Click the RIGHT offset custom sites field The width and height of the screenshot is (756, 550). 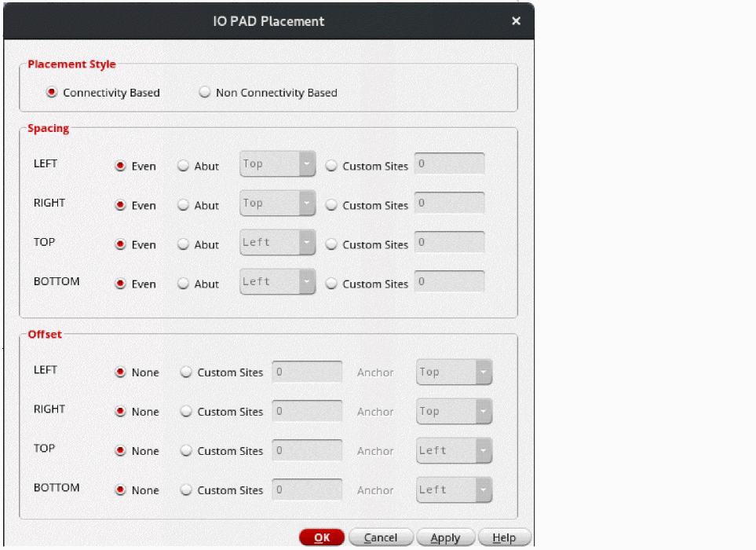tap(307, 411)
